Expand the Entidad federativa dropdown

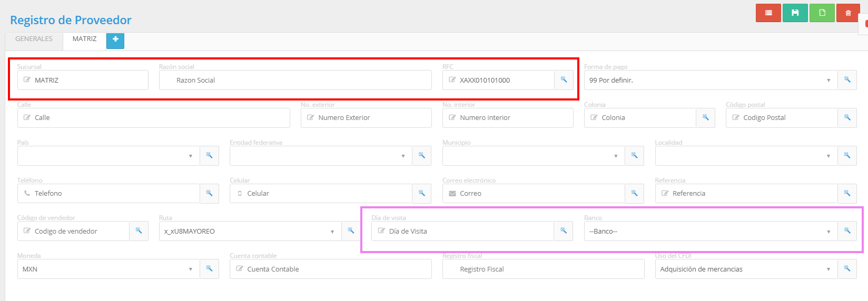coord(321,156)
